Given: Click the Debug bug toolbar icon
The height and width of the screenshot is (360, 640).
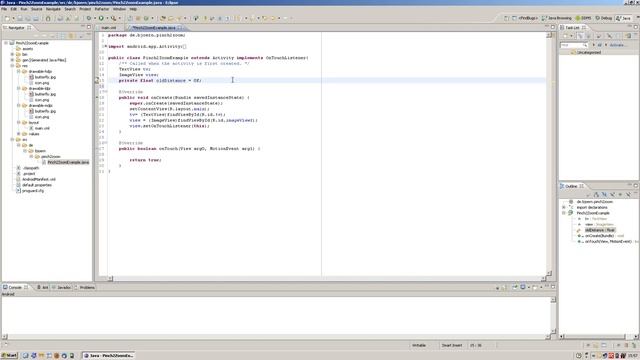Looking at the screenshot, I should tap(89, 18).
